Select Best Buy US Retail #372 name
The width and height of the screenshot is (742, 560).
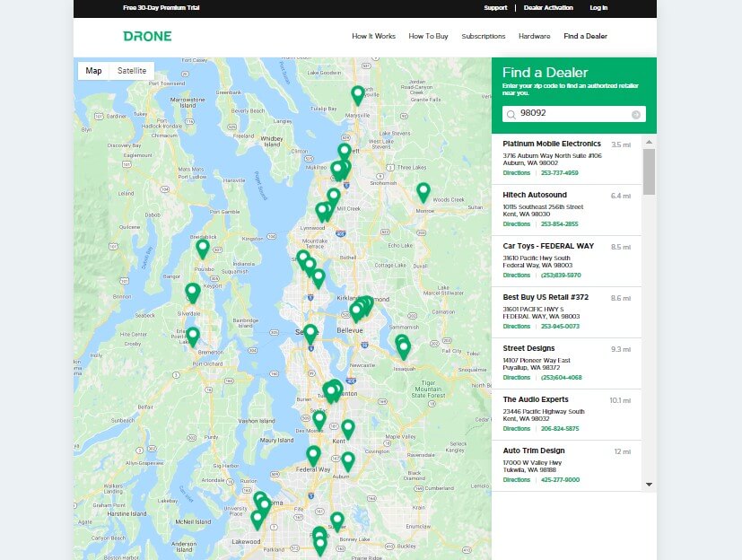tap(546, 297)
